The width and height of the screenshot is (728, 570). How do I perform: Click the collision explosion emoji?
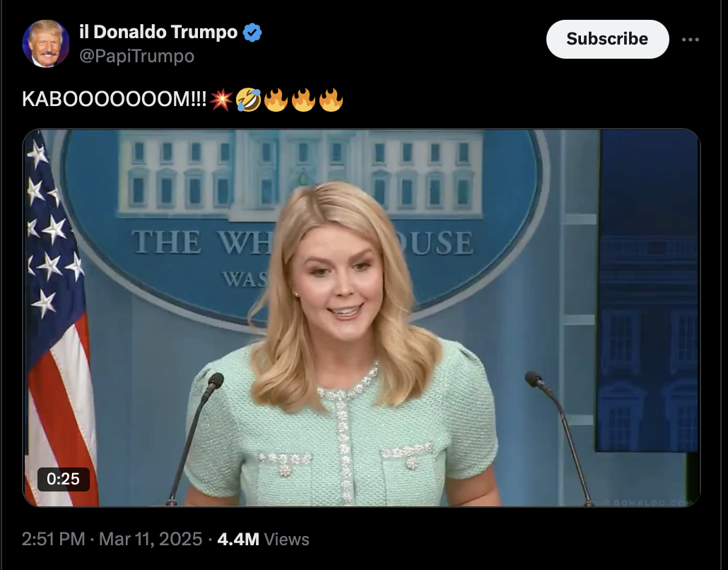click(221, 100)
